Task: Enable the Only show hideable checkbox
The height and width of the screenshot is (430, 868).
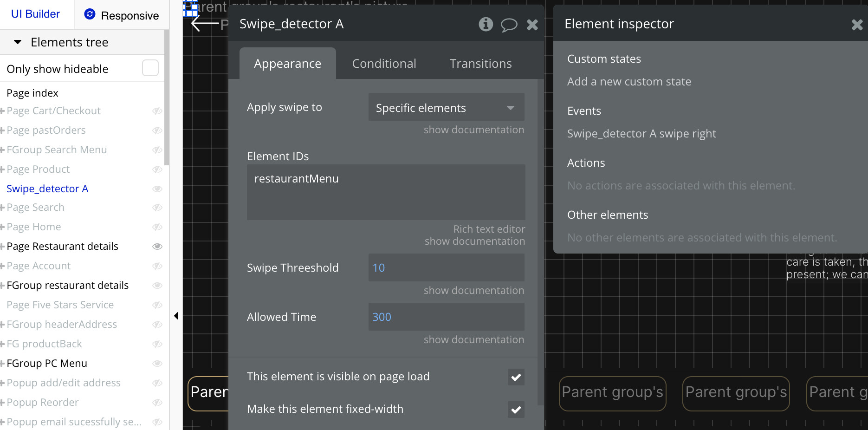Action: click(x=150, y=68)
